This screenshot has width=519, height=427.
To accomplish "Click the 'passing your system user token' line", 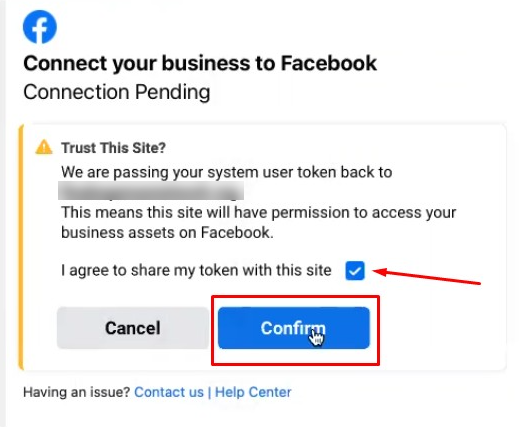I will click(x=227, y=173).
